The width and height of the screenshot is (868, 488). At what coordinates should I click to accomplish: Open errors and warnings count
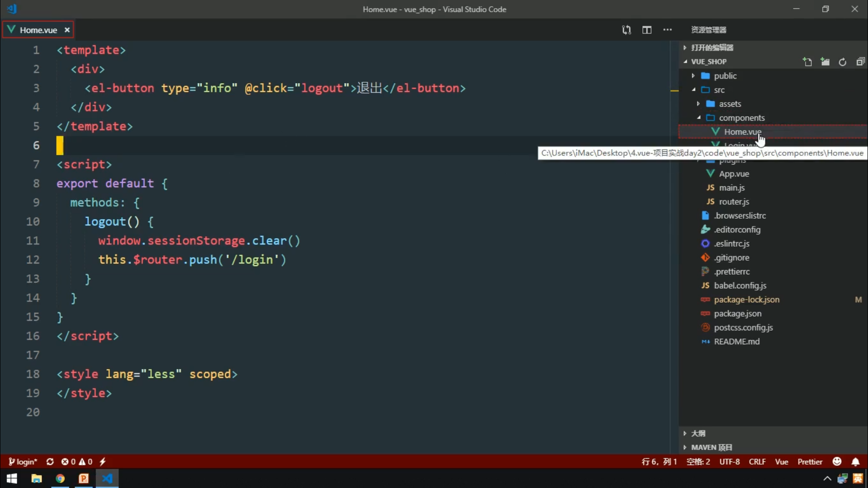(x=77, y=461)
